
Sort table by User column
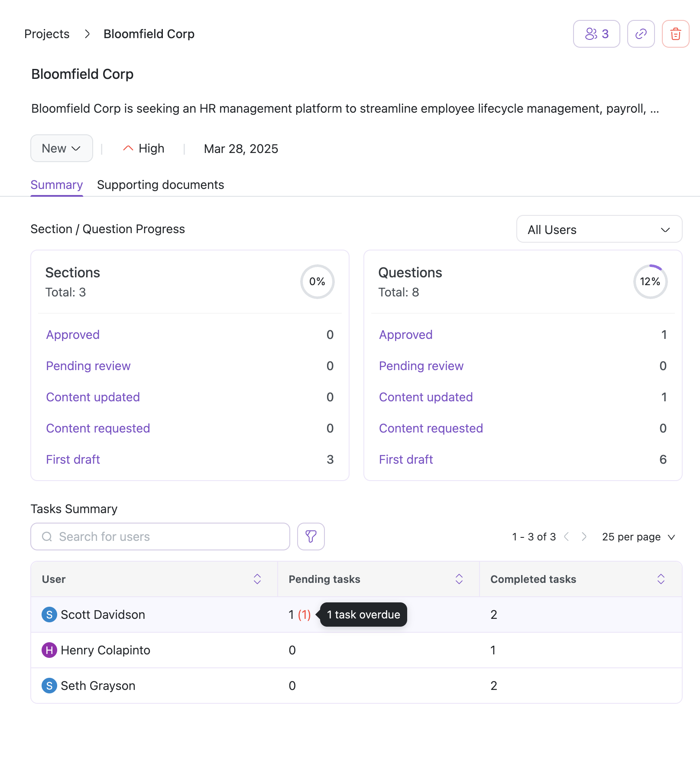pos(257,579)
